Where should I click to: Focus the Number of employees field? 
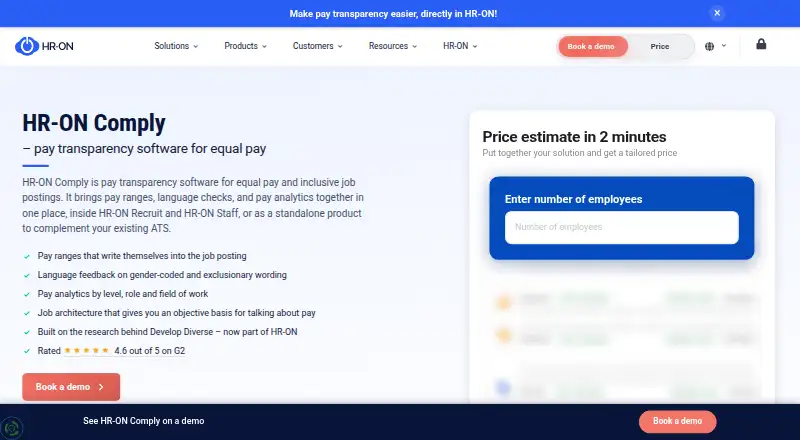[621, 227]
